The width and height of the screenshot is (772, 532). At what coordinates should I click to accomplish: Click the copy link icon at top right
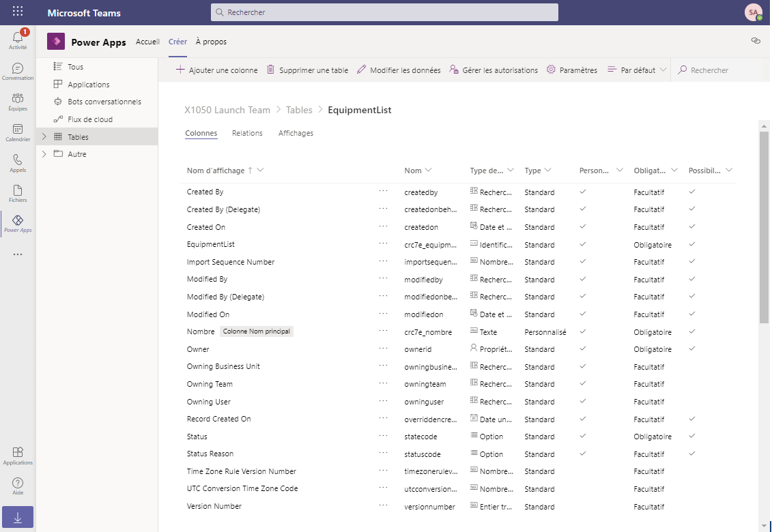pyautogui.click(x=756, y=41)
